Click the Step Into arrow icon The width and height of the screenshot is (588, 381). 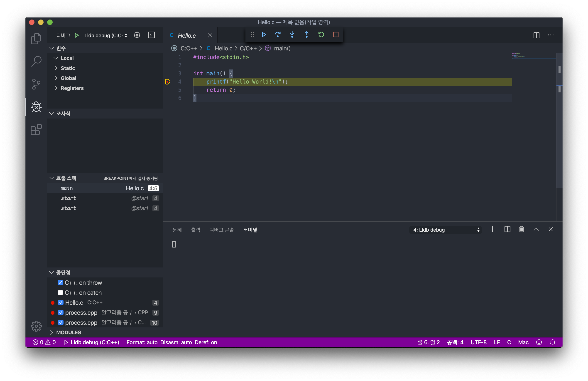(292, 35)
